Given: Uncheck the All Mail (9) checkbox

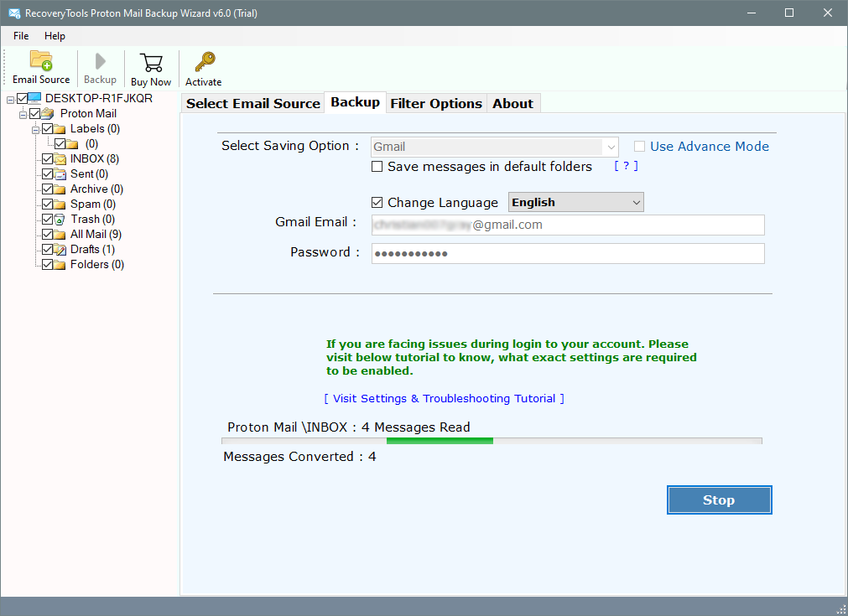Looking at the screenshot, I should 48,235.
